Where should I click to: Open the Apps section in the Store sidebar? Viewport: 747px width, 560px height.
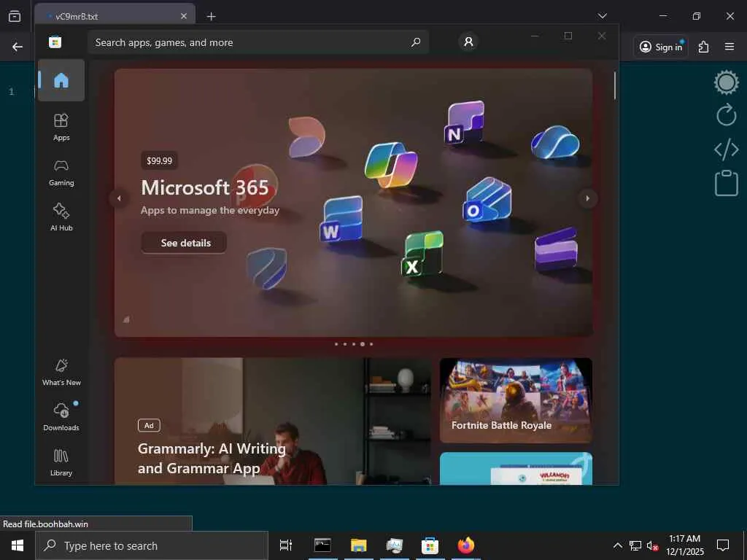(x=61, y=127)
